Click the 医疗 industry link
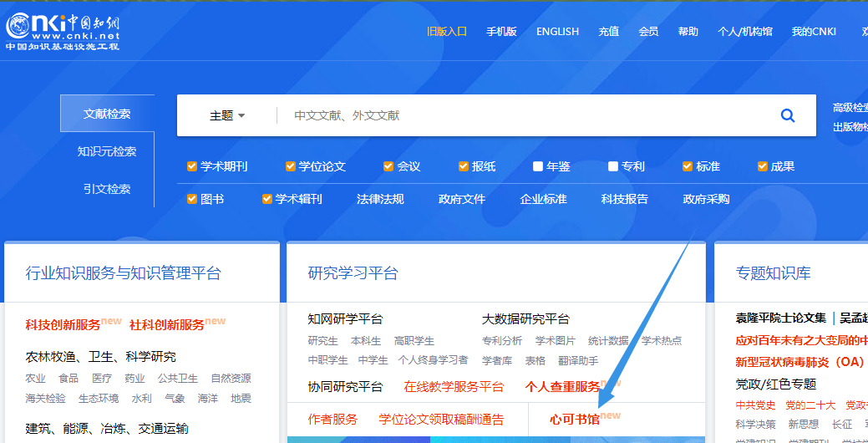 click(102, 379)
